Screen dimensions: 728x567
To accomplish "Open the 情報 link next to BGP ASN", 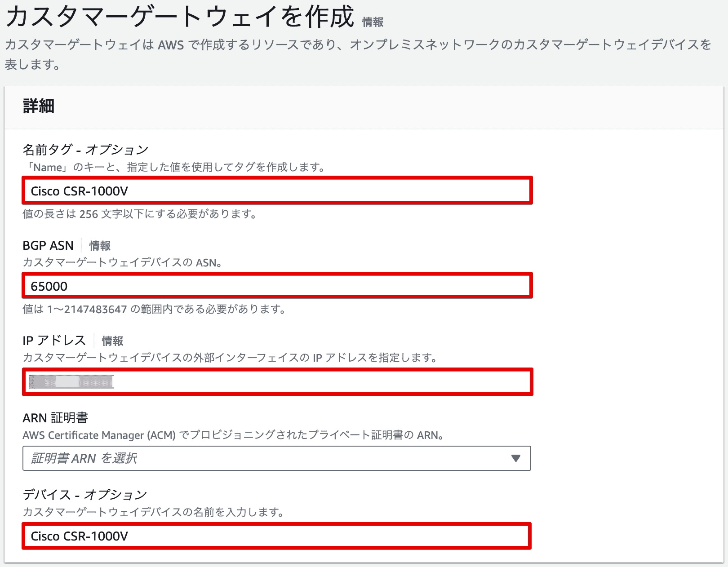I will coord(100,246).
